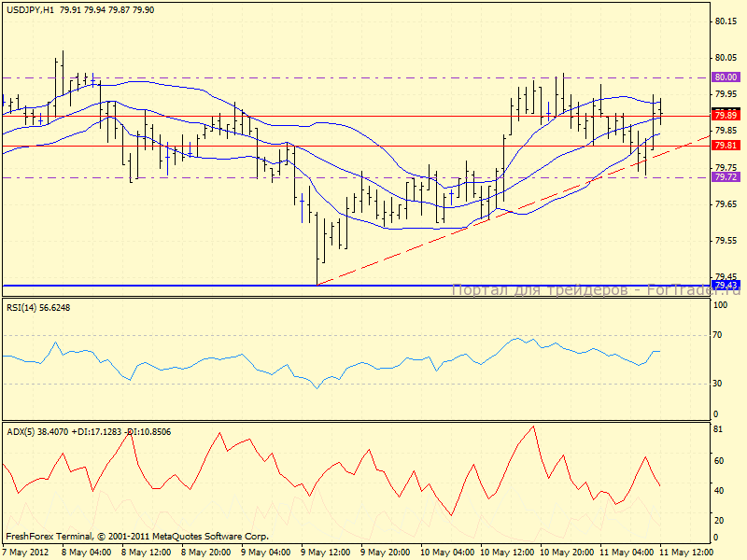Click the ForTrader portal watermark text
This screenshot has width=747, height=560.
[x=595, y=290]
